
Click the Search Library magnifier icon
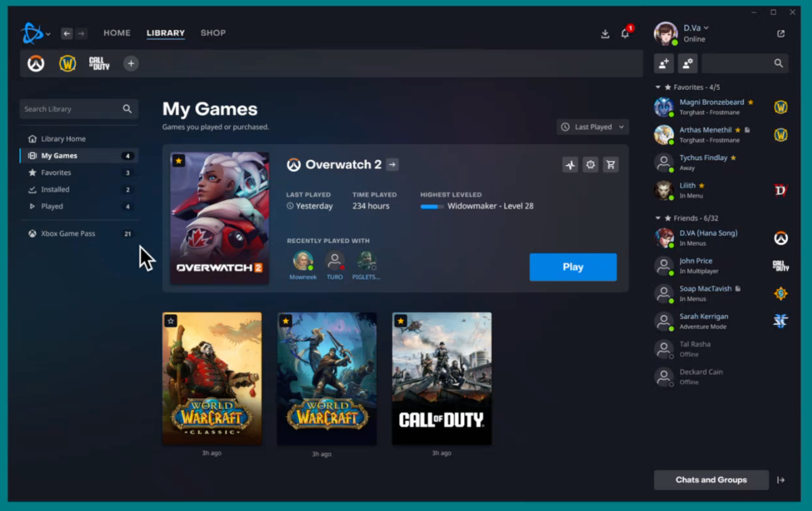click(127, 109)
